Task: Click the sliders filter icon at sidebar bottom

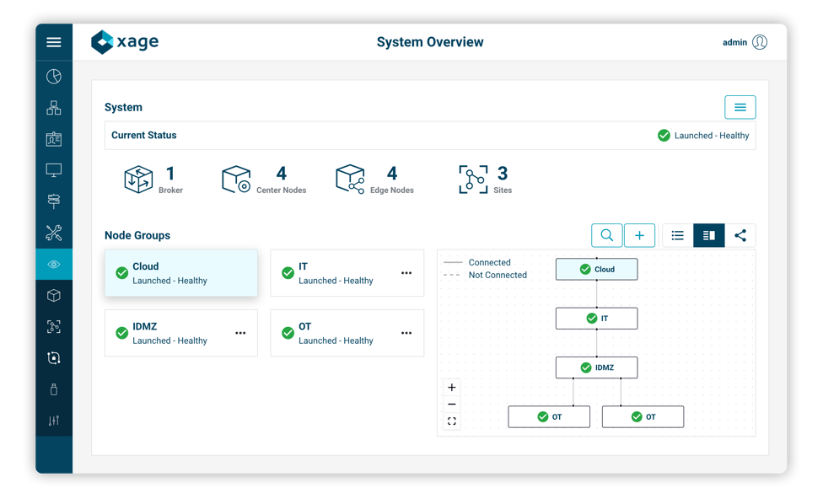Action: tap(53, 420)
